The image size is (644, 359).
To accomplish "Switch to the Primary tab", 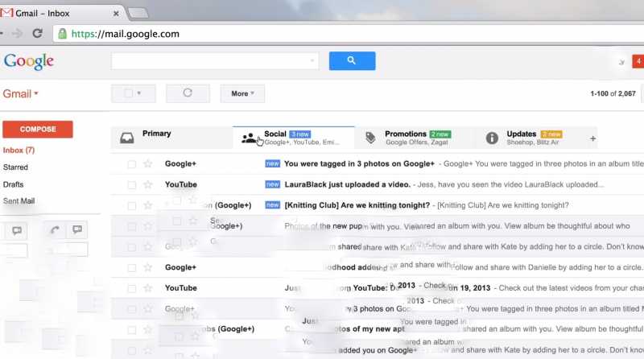I will coord(171,138).
